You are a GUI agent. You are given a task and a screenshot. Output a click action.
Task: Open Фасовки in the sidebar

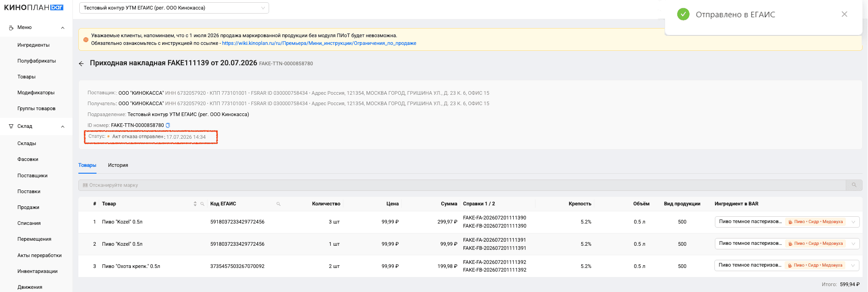28,159
